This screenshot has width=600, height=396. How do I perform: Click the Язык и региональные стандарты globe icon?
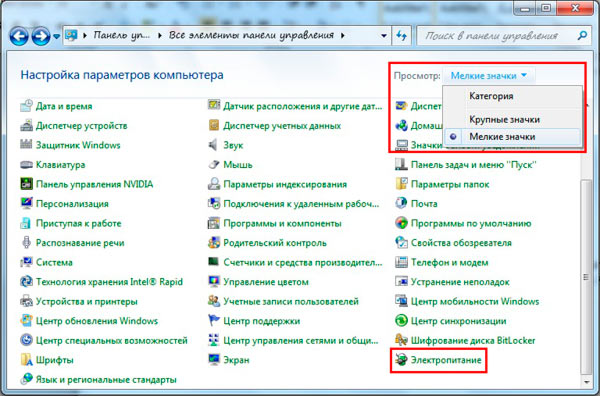coord(26,379)
